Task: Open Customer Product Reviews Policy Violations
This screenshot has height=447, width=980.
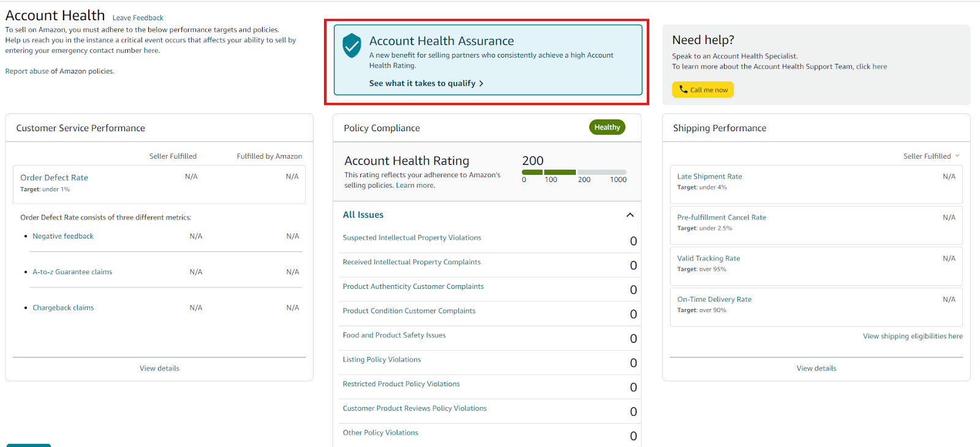Action: 415,408
